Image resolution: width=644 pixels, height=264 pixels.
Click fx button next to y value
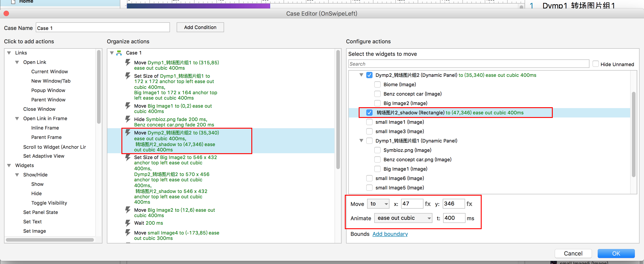point(469,204)
